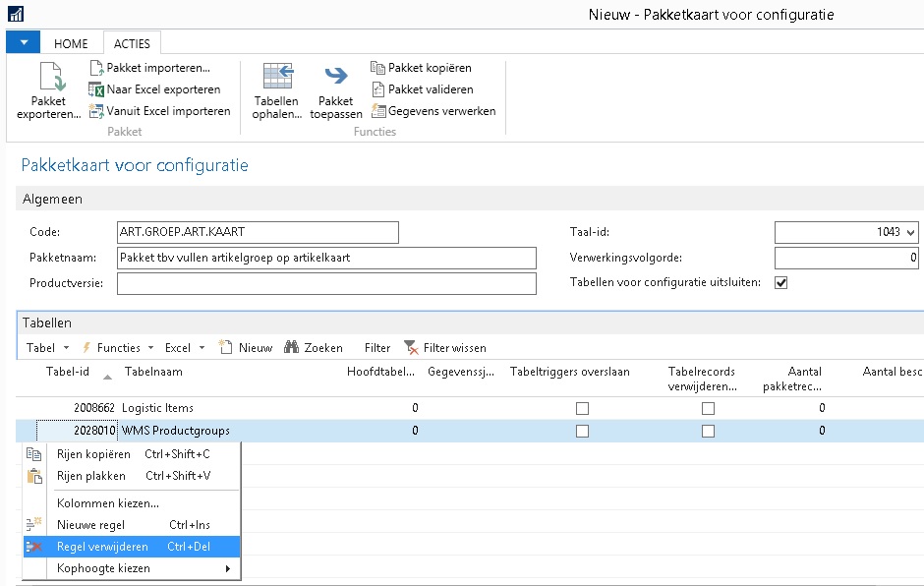Check Tabeltriggers overslaan for Logistic Items
The image size is (924, 586).
click(582, 409)
